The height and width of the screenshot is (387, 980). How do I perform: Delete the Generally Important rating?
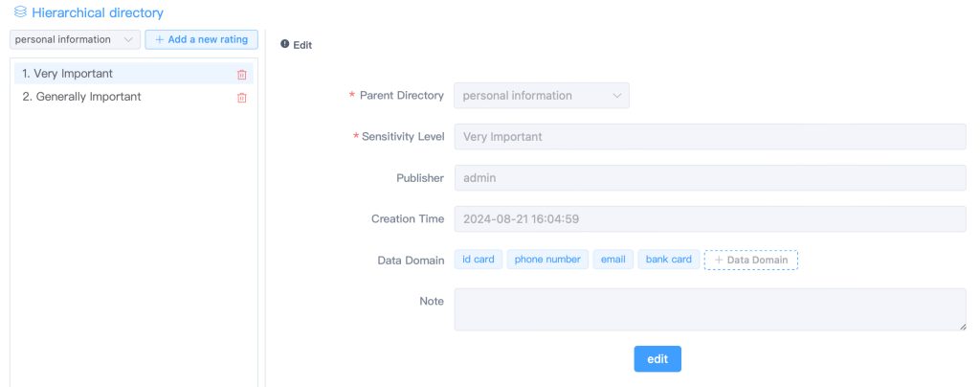242,98
